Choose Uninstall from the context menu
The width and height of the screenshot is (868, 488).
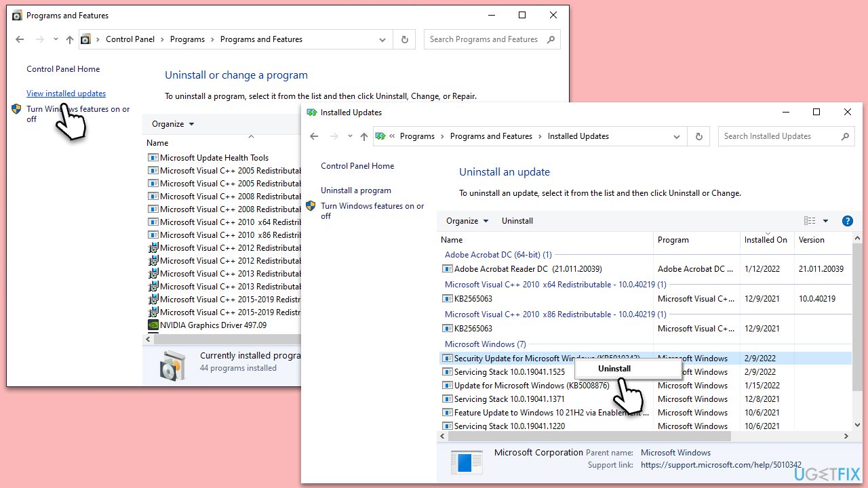click(x=614, y=368)
